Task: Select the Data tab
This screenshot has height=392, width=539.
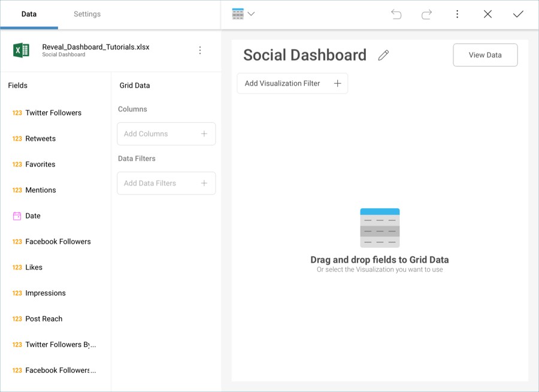Action: pos(29,14)
